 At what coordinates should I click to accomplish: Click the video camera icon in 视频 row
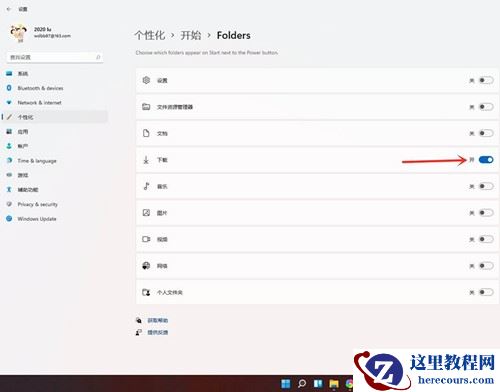point(146,239)
